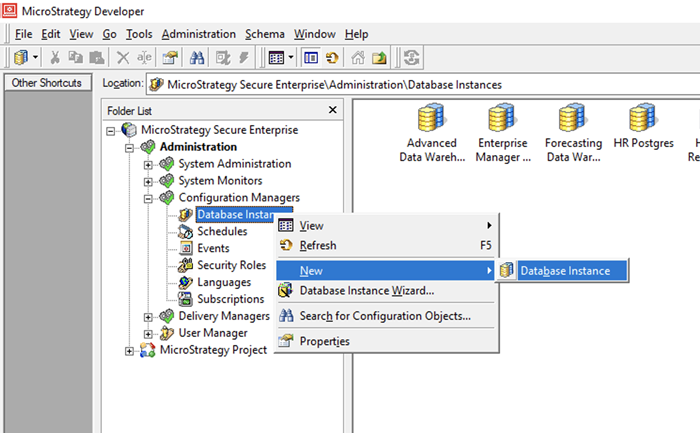The width and height of the screenshot is (700, 433).
Task: Expand the System Administration tree node
Action: [148, 164]
